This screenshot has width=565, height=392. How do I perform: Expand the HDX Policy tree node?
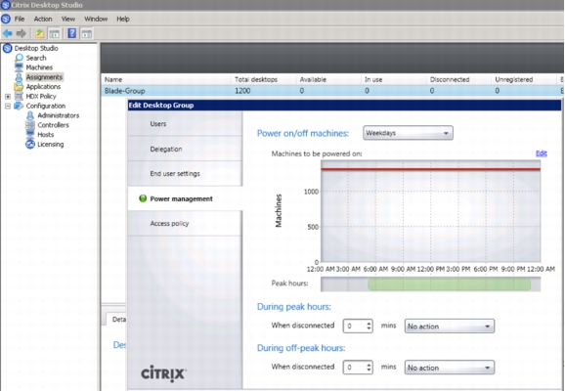[x=8, y=97]
